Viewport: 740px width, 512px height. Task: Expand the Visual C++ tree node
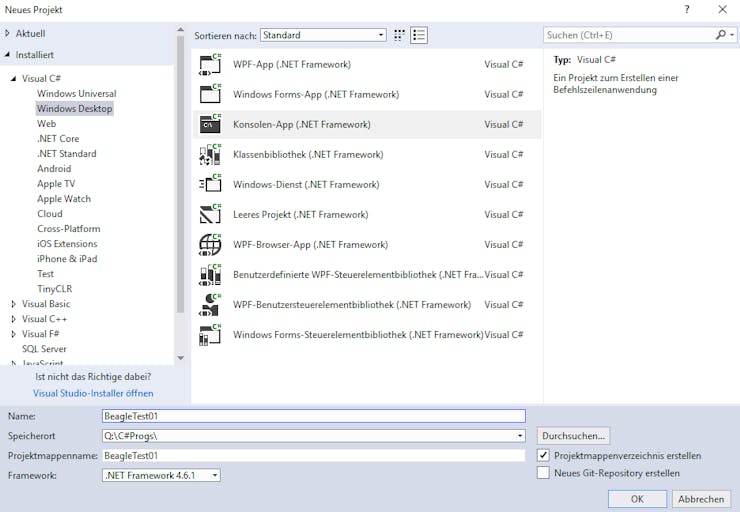(14, 319)
